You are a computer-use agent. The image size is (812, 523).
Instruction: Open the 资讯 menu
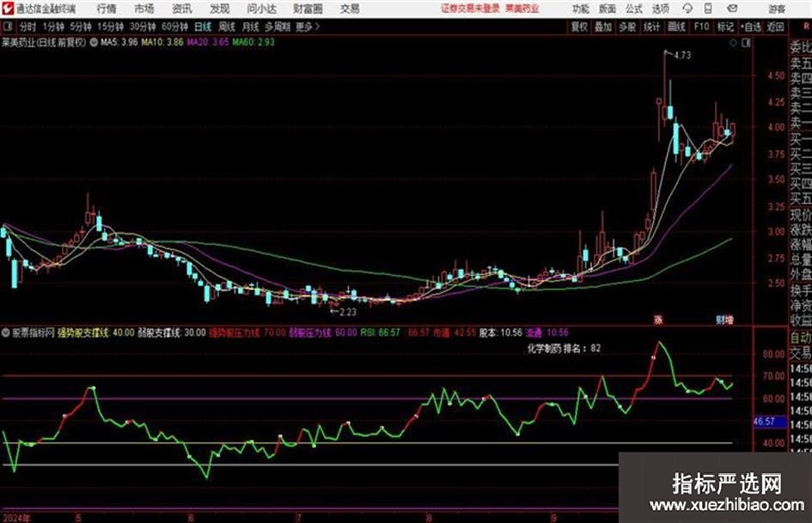182,9
